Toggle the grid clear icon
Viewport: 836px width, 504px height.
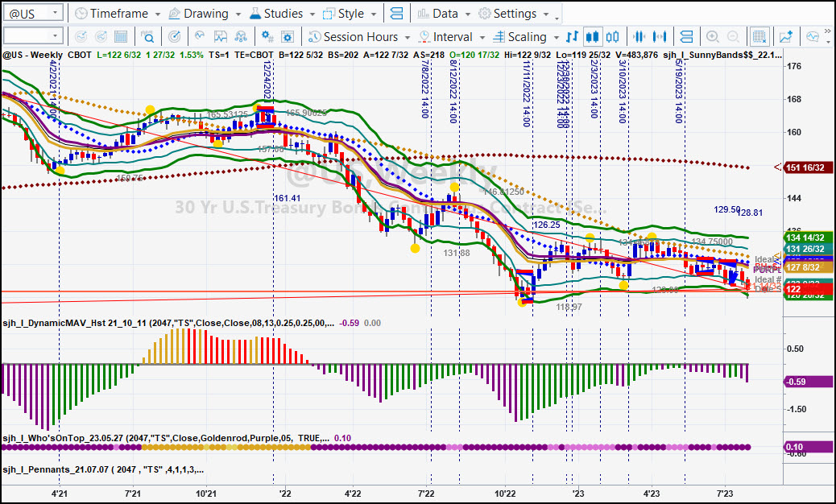[x=759, y=37]
